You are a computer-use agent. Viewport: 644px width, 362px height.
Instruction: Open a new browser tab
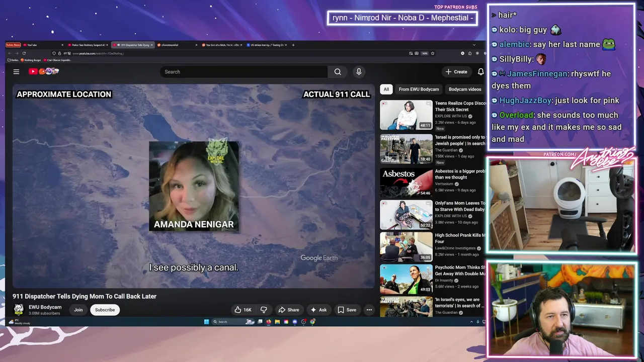click(x=293, y=45)
